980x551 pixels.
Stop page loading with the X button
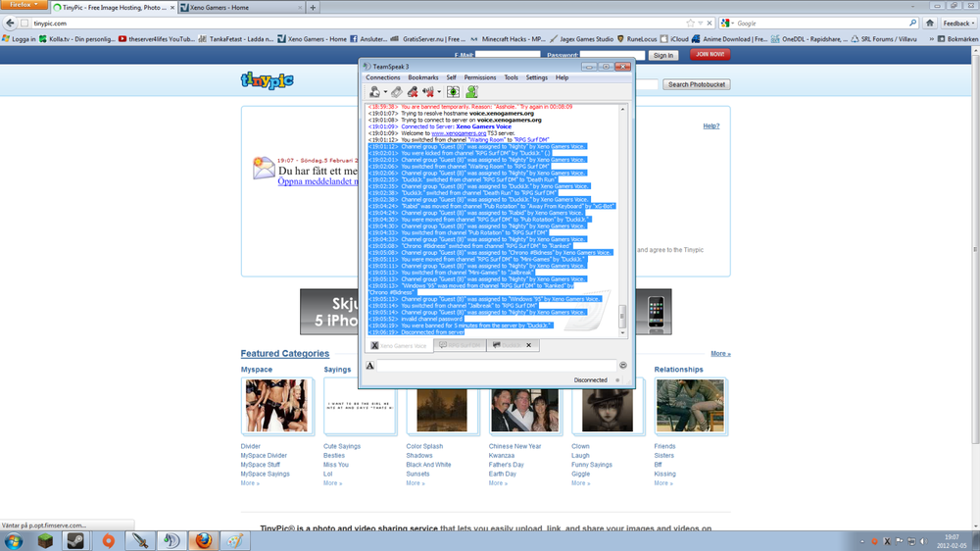coord(710,24)
